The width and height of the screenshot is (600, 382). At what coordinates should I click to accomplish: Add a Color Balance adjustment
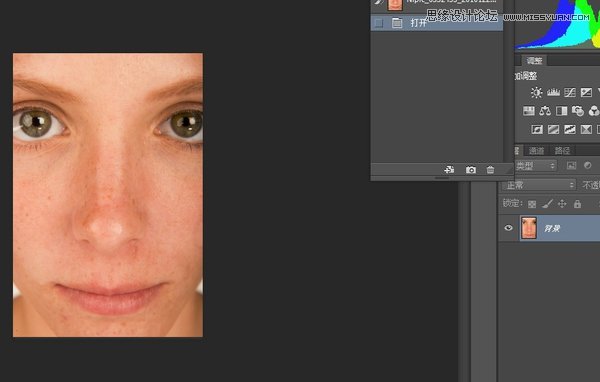point(545,111)
